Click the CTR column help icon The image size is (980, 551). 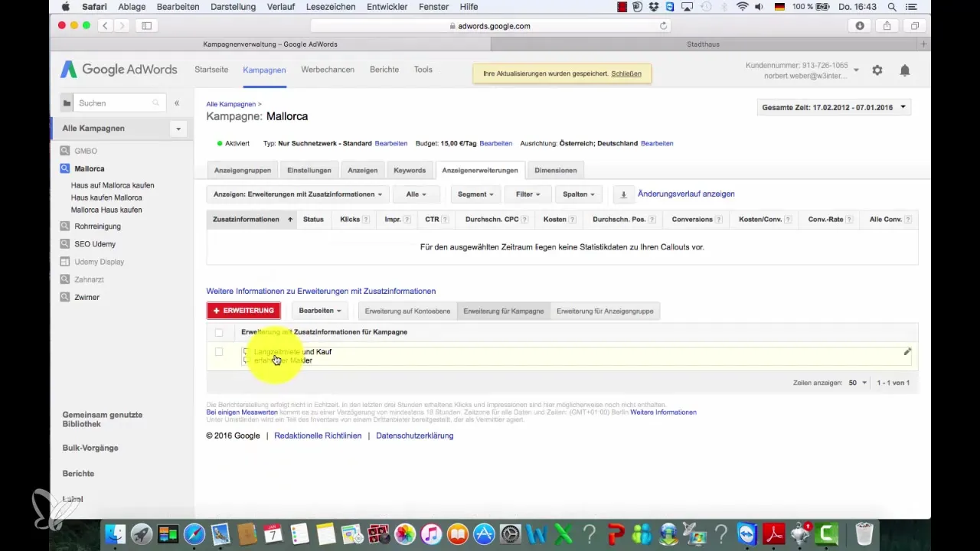[x=446, y=220]
